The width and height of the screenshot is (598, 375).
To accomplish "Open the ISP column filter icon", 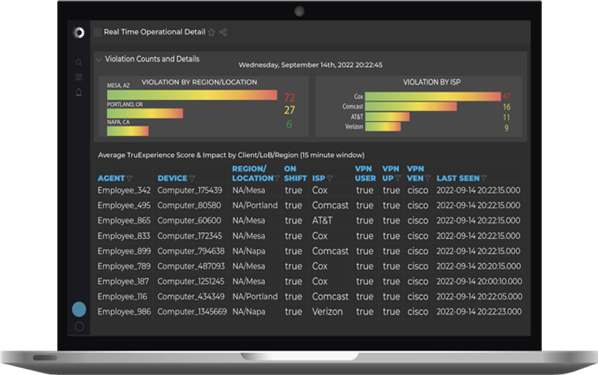I will click(x=330, y=178).
